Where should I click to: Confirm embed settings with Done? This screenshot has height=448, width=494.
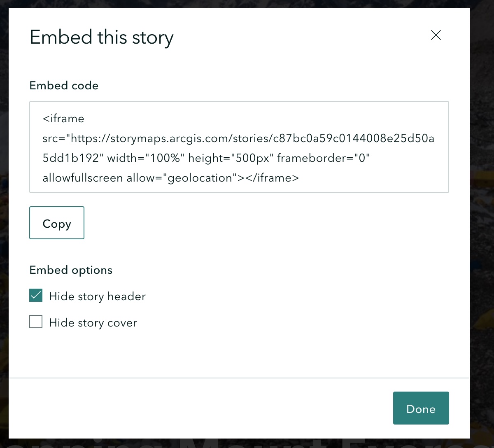[421, 408]
